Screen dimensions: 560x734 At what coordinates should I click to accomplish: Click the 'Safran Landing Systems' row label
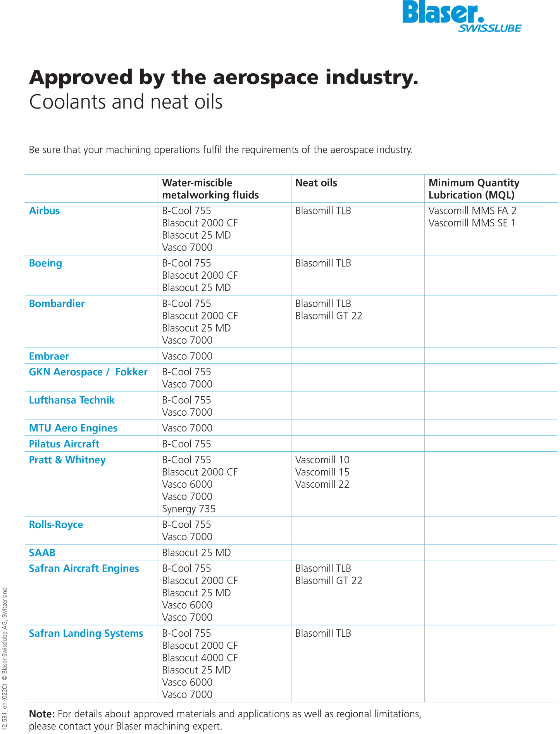pyautogui.click(x=86, y=633)
